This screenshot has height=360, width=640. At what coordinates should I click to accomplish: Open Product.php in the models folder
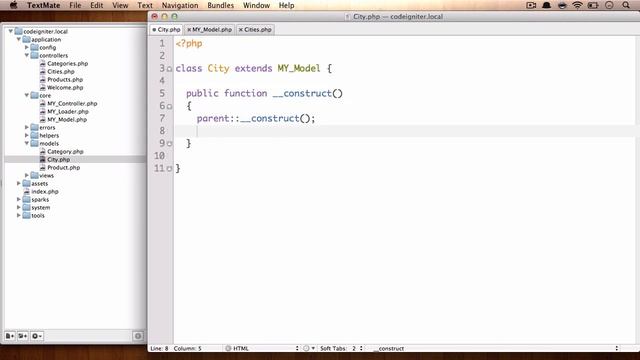63,168
